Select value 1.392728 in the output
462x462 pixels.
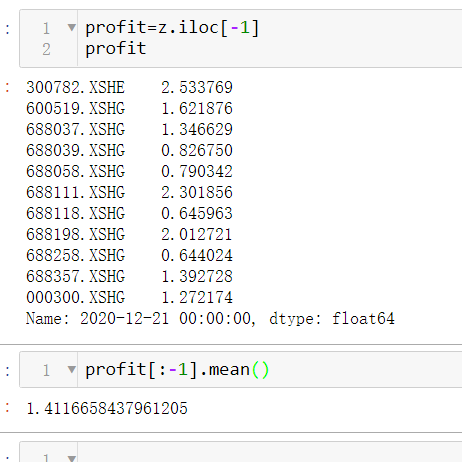pos(197,277)
